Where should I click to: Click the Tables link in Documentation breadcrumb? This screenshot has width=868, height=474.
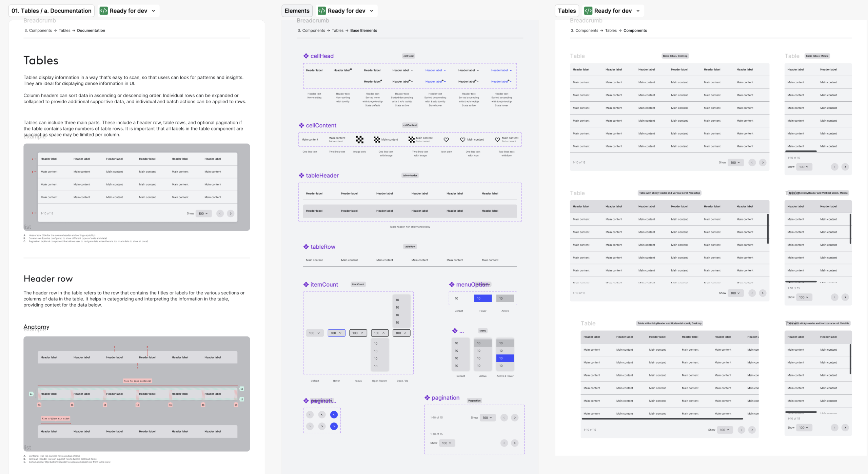[64, 30]
